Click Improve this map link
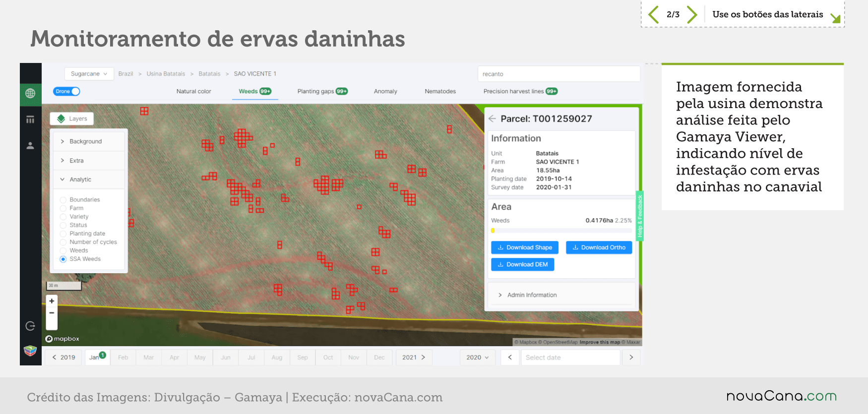The width and height of the screenshot is (868, 414). (600, 342)
